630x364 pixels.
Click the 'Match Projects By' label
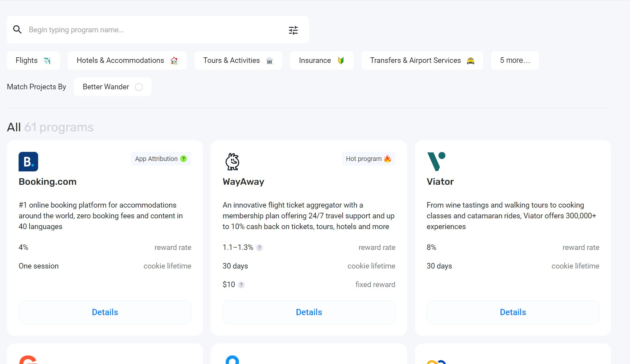point(37,87)
